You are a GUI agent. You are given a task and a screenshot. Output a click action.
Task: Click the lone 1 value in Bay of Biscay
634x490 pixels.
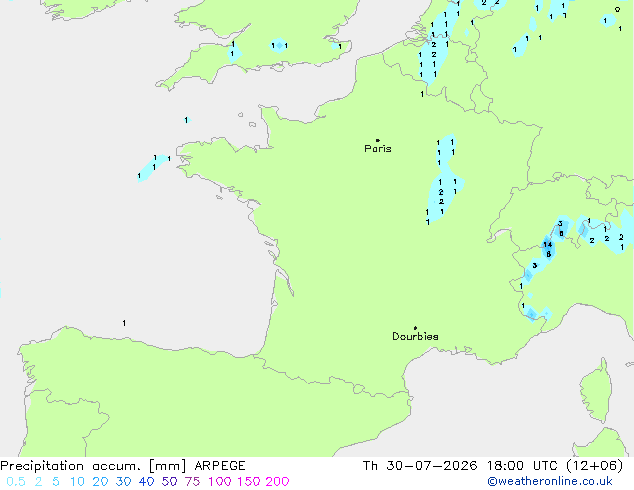click(124, 323)
